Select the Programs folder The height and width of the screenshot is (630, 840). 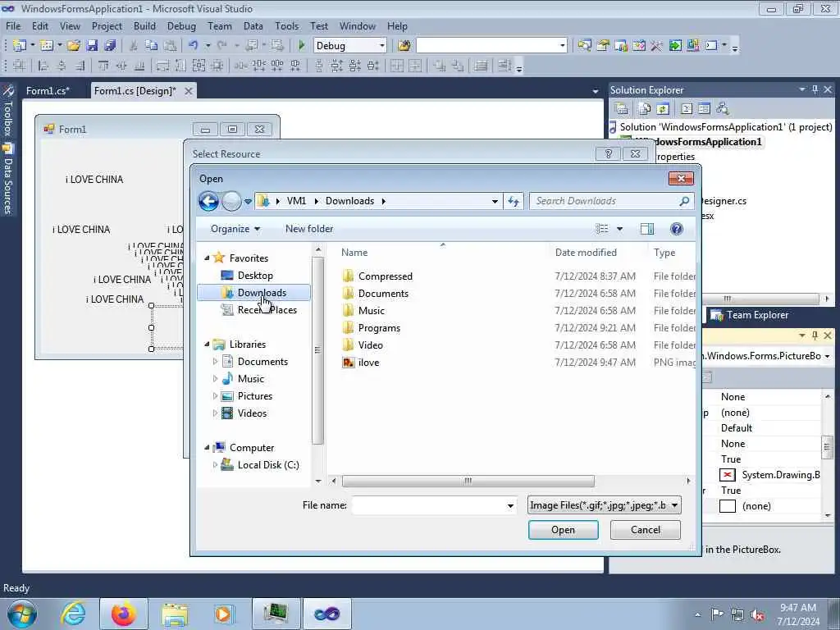(x=379, y=328)
